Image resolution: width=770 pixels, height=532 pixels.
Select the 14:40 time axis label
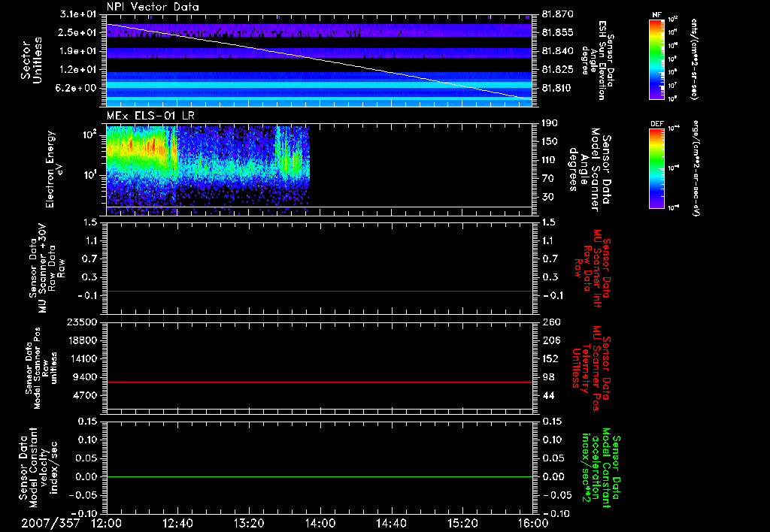pyautogui.click(x=391, y=523)
